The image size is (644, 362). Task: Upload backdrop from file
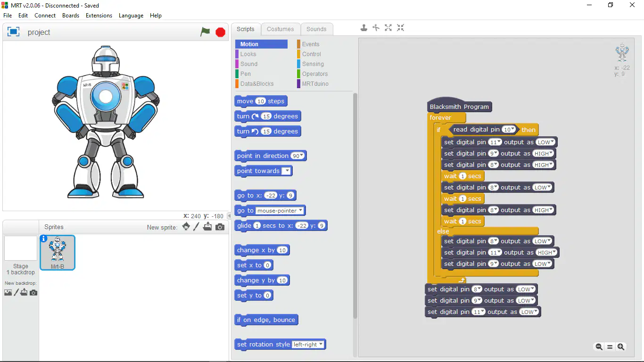pyautogui.click(x=24, y=293)
